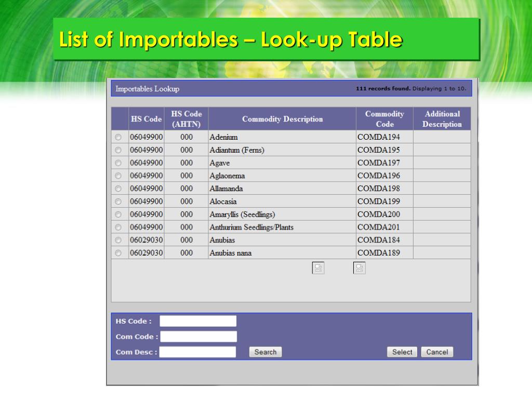Click the right pagination broken-image icon
This screenshot has width=532, height=399.
pos(360,268)
